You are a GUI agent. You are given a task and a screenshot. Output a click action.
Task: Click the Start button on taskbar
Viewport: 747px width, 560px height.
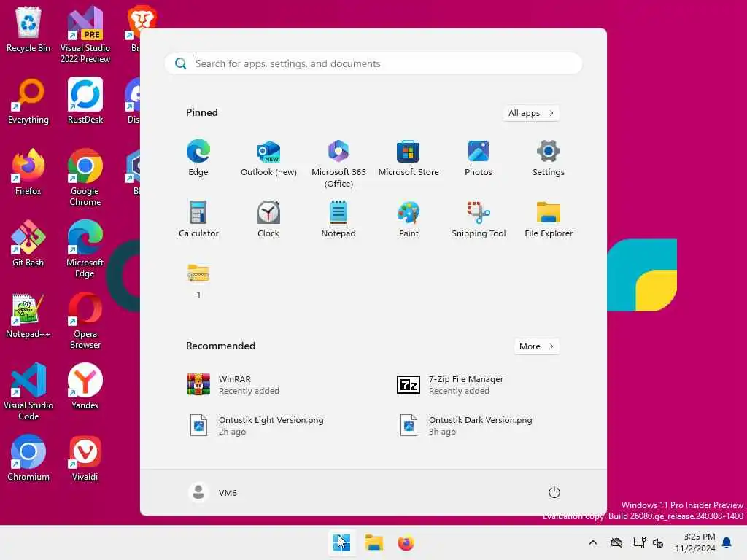click(341, 542)
